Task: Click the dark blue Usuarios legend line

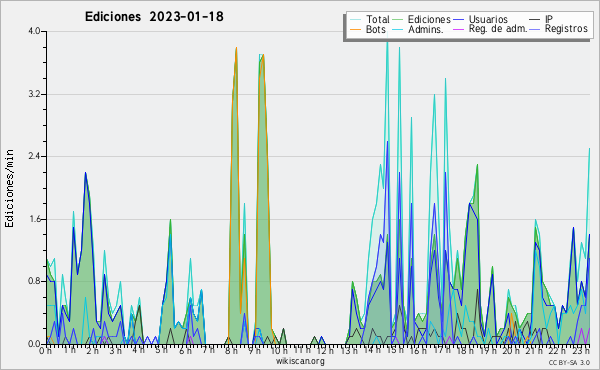Action: (x=458, y=20)
